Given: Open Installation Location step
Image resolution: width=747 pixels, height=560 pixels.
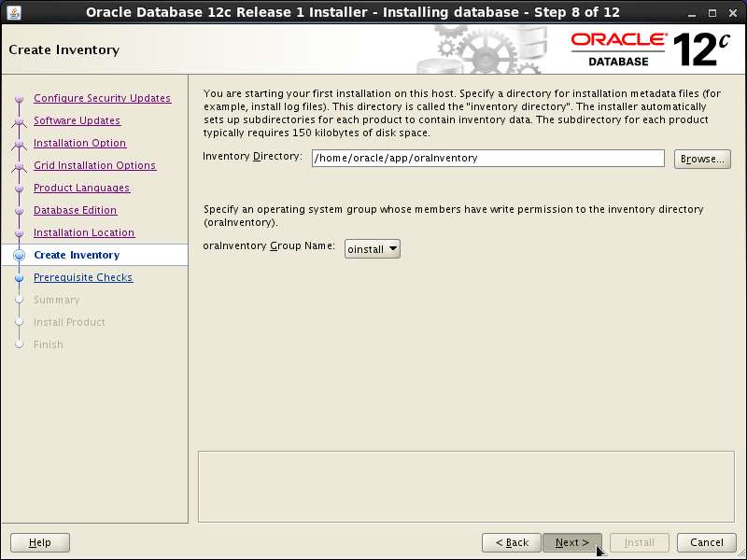Looking at the screenshot, I should (x=84, y=232).
